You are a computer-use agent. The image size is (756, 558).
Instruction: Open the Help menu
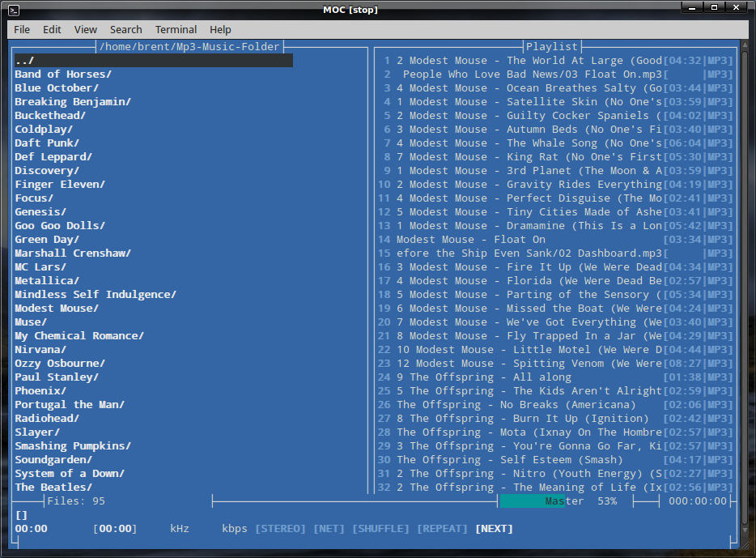pyautogui.click(x=220, y=30)
